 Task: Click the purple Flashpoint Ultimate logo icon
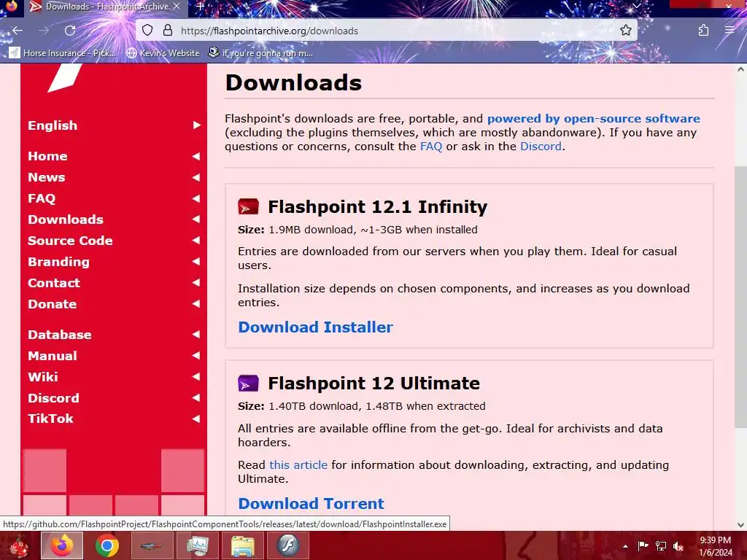click(x=248, y=384)
